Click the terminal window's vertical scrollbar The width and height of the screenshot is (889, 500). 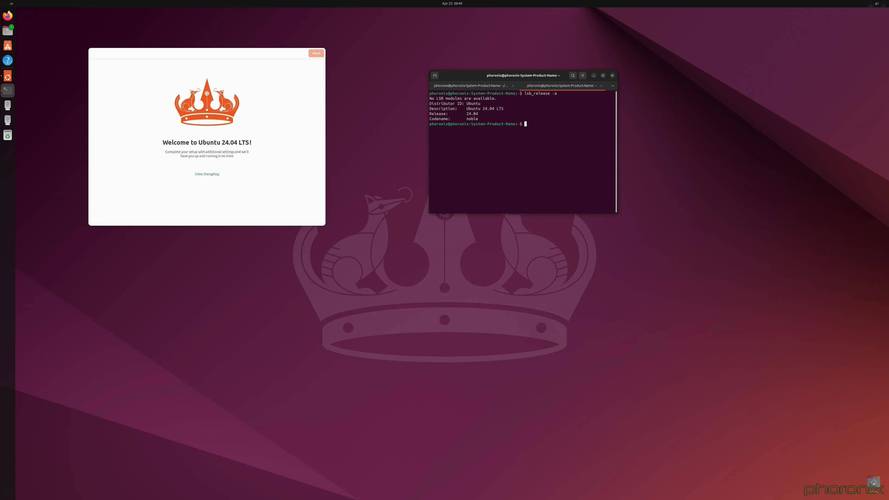[x=616, y=150]
